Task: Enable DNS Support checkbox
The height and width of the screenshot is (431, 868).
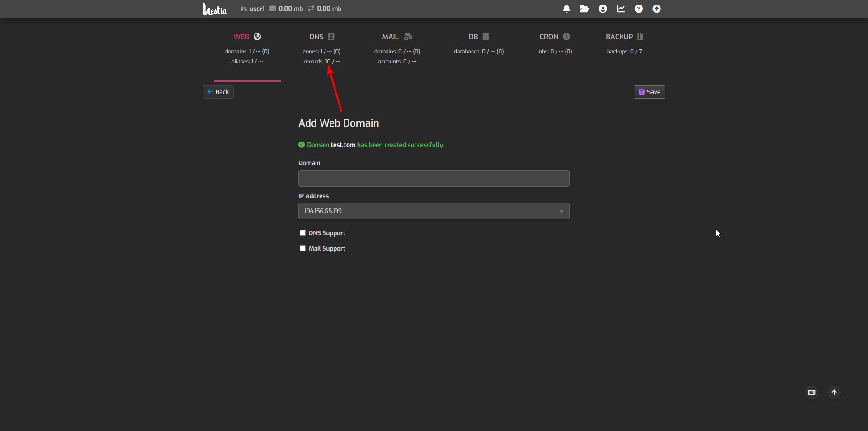Action: point(302,233)
